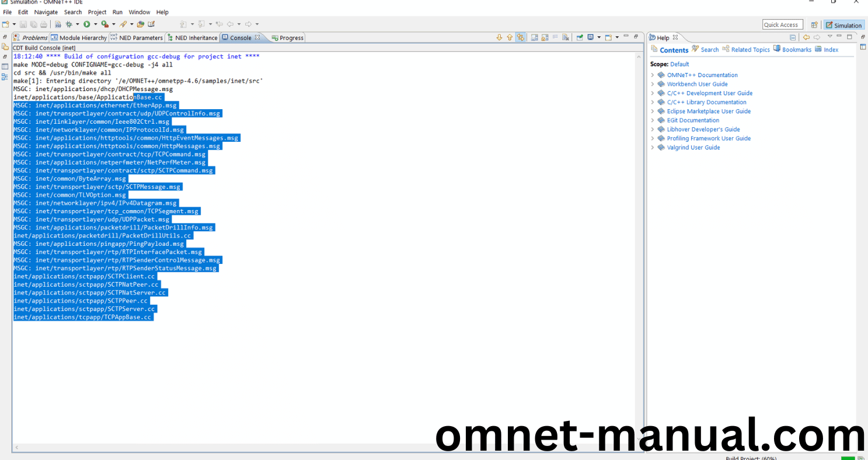Open the OMNeT++ manual book icon
The image size is (868, 460).
click(x=151, y=23)
